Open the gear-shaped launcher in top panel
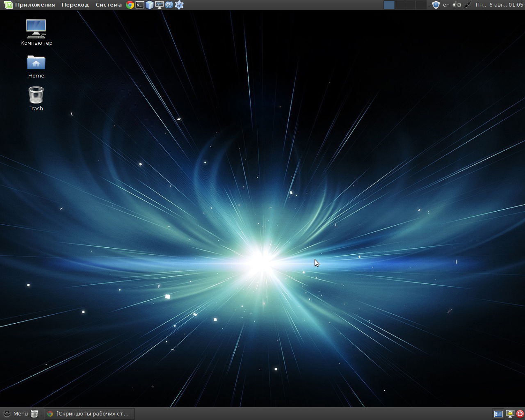The height and width of the screenshot is (420, 525). (x=179, y=5)
